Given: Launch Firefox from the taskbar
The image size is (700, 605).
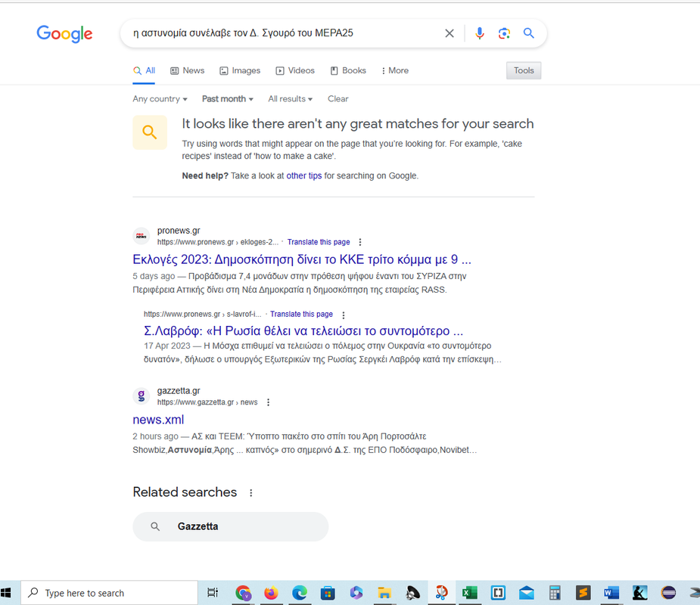Looking at the screenshot, I should (x=271, y=593).
